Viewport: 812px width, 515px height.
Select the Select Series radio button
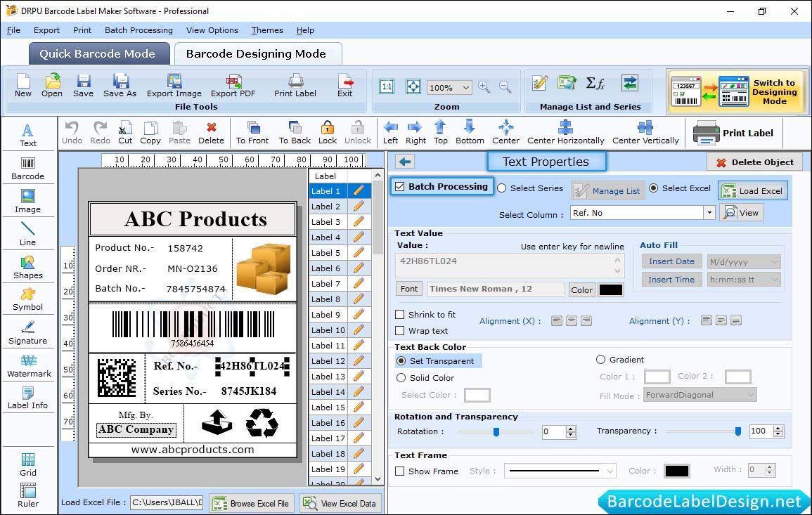pos(502,188)
